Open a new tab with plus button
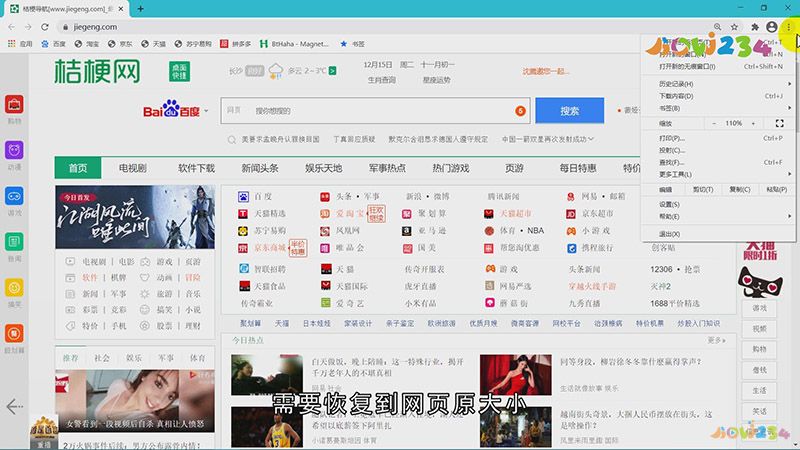Viewport: 800px width, 450px height. tap(140, 9)
